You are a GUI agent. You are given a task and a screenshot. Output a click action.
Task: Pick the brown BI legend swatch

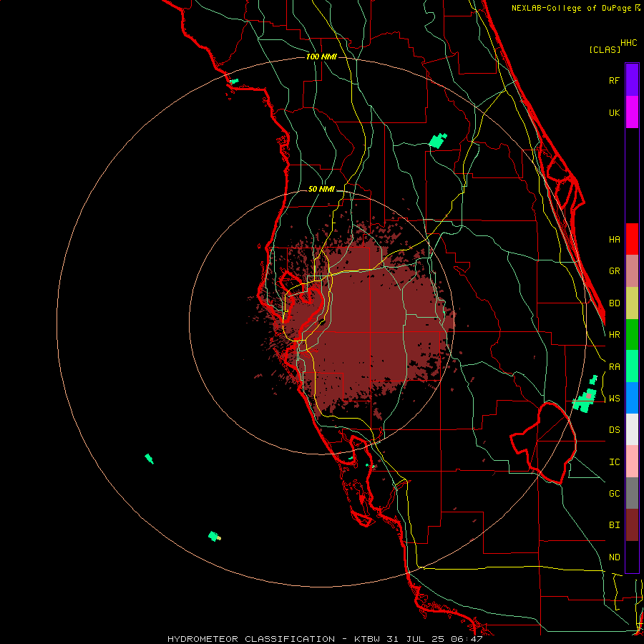click(632, 525)
